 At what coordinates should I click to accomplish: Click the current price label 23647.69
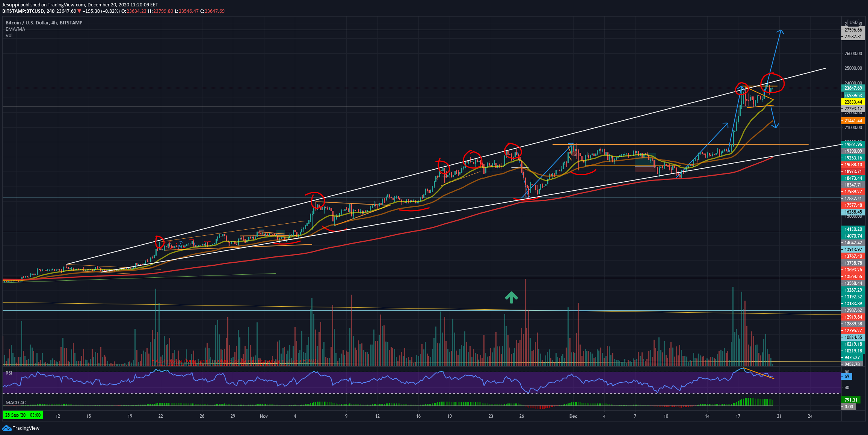click(853, 88)
